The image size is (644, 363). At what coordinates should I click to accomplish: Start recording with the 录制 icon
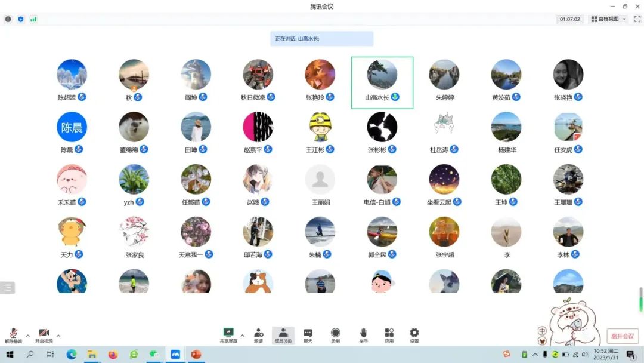(335, 333)
